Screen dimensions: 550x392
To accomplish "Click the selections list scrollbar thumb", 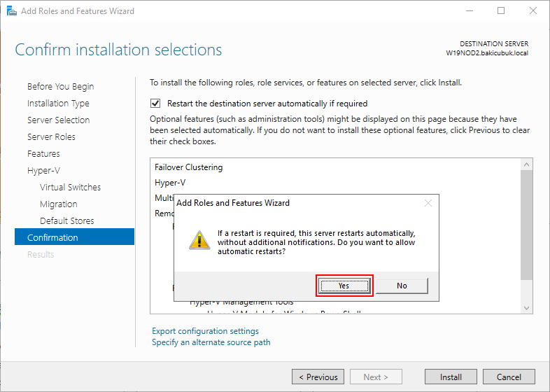I will pos(526,225).
